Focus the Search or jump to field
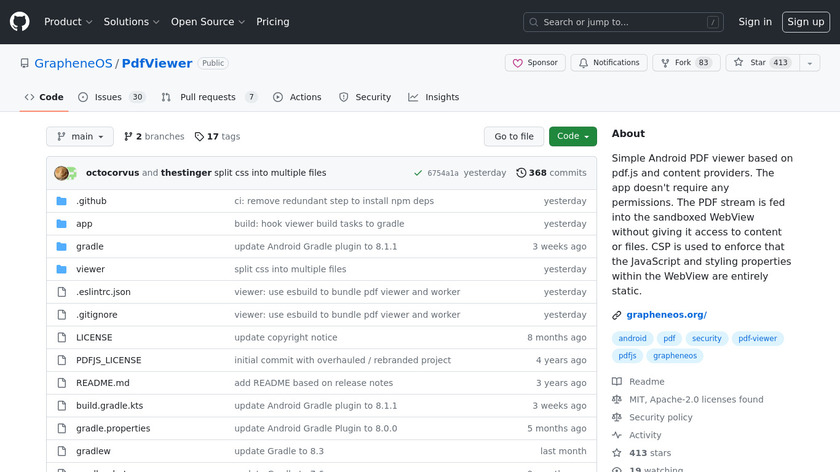 623,22
